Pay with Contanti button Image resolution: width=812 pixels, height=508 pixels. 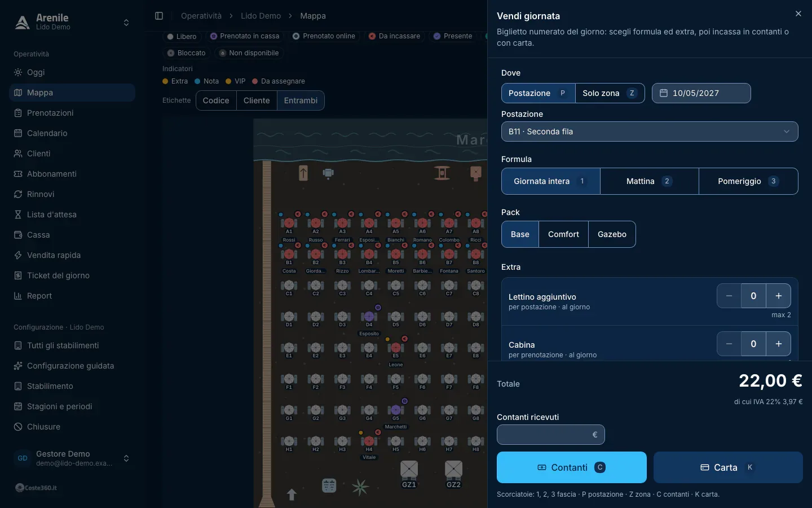(x=571, y=467)
